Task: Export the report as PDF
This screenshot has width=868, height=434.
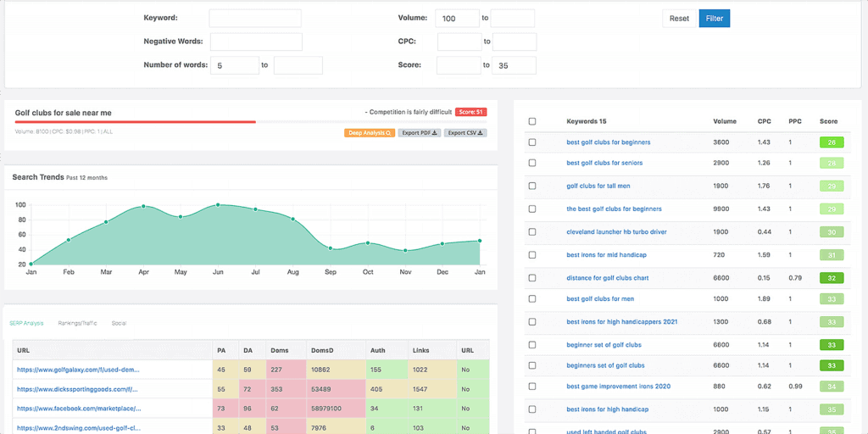Action: [x=420, y=132]
